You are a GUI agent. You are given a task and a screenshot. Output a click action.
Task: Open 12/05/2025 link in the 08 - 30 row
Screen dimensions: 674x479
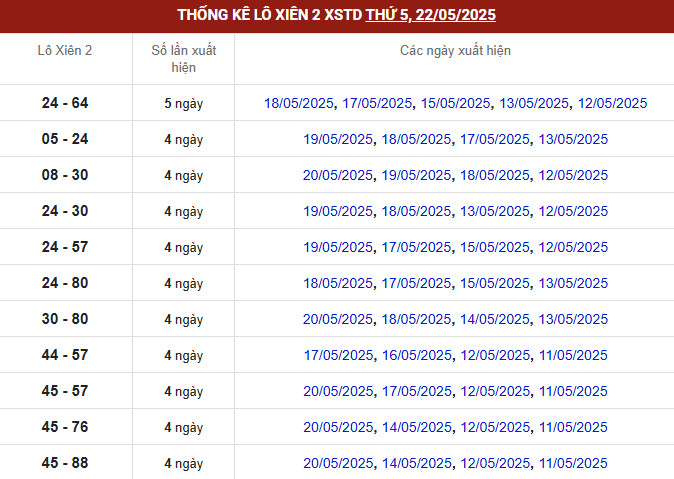click(573, 175)
